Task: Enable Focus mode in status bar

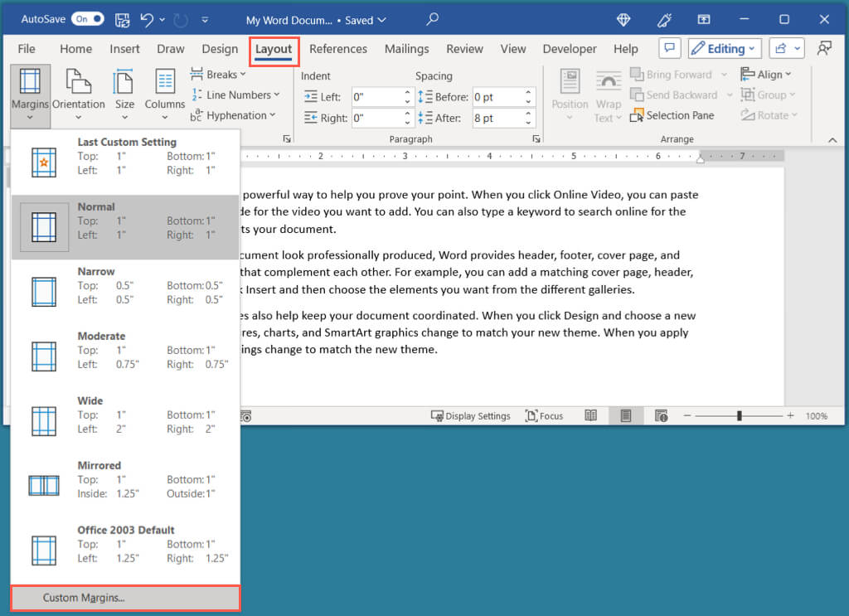Action: tap(544, 415)
